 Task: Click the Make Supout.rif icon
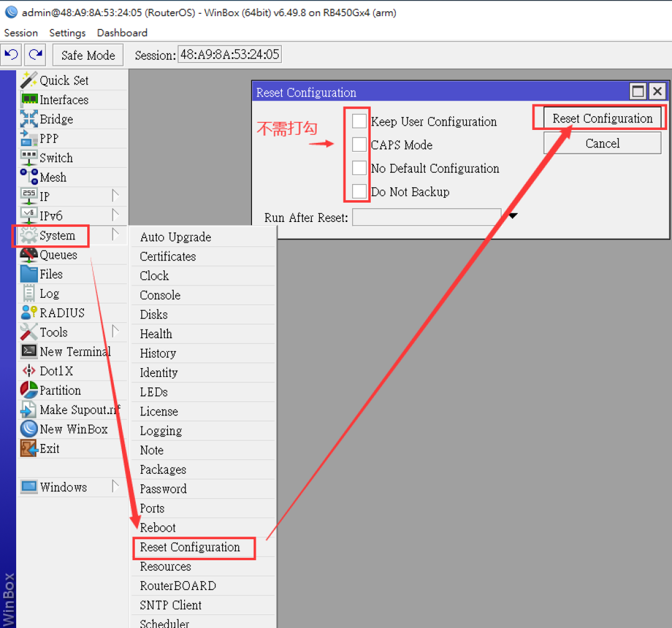coord(29,410)
